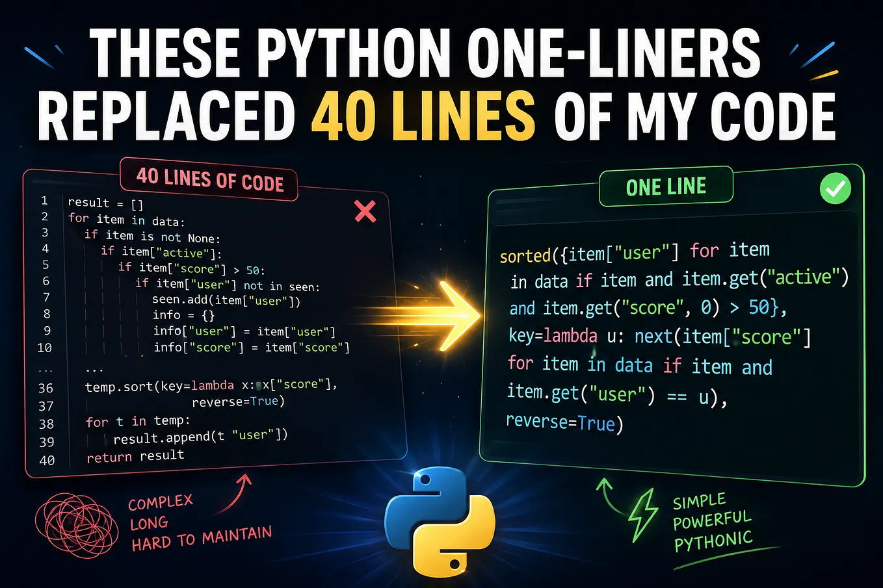The height and width of the screenshot is (588, 883).
Task: Click the headline "THESE PYTHON ONE-LINERS"
Action: (x=425, y=53)
